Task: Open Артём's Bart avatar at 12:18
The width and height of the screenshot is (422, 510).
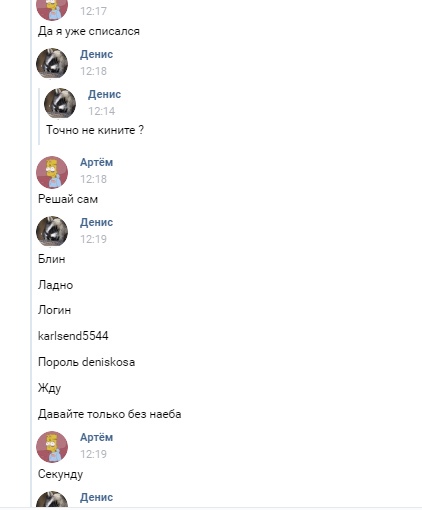Action: pyautogui.click(x=52, y=172)
